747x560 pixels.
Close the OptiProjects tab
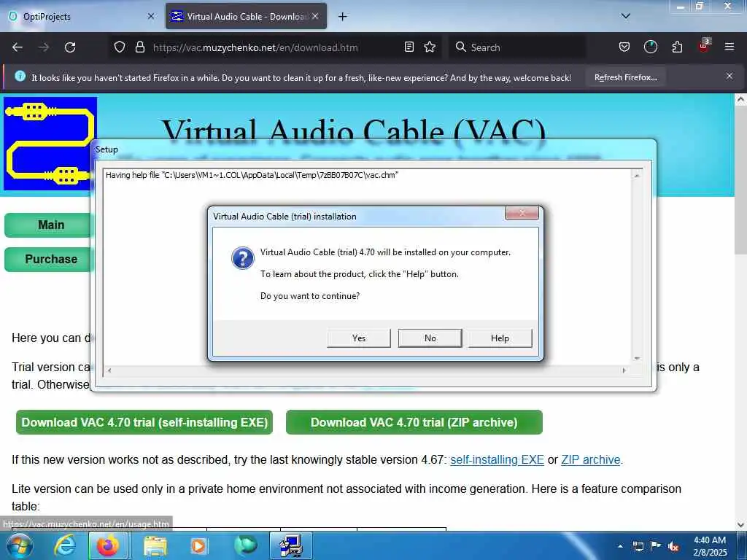pos(151,16)
